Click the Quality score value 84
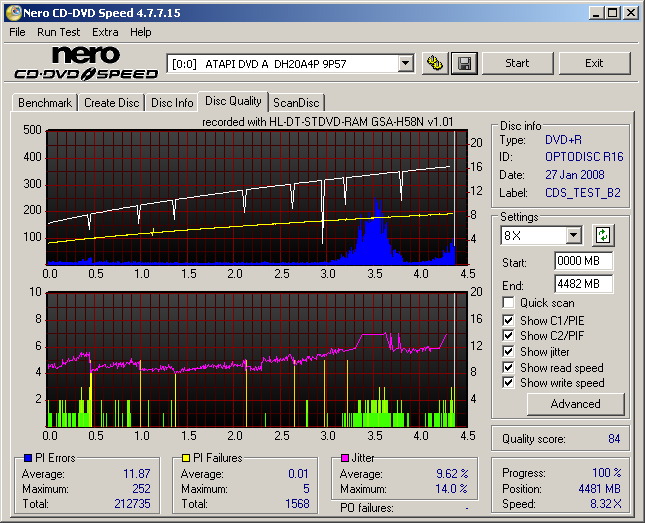Viewport: 645px width, 523px height. tap(614, 439)
